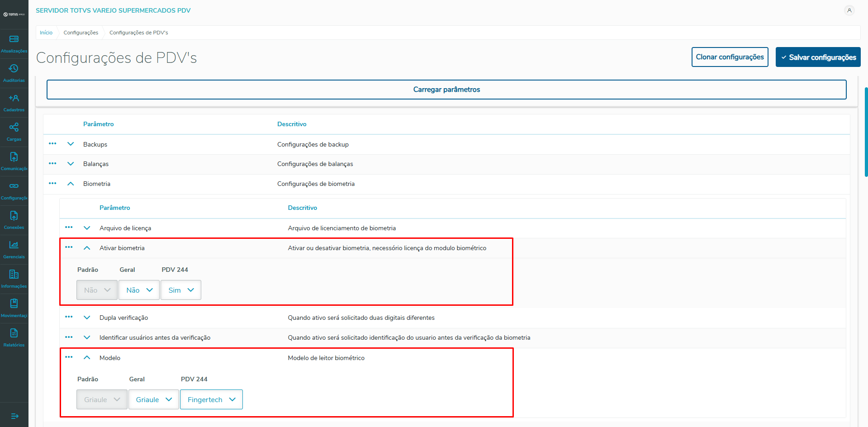Click the Carregar parâmetros button
The image size is (868, 427).
(x=446, y=90)
